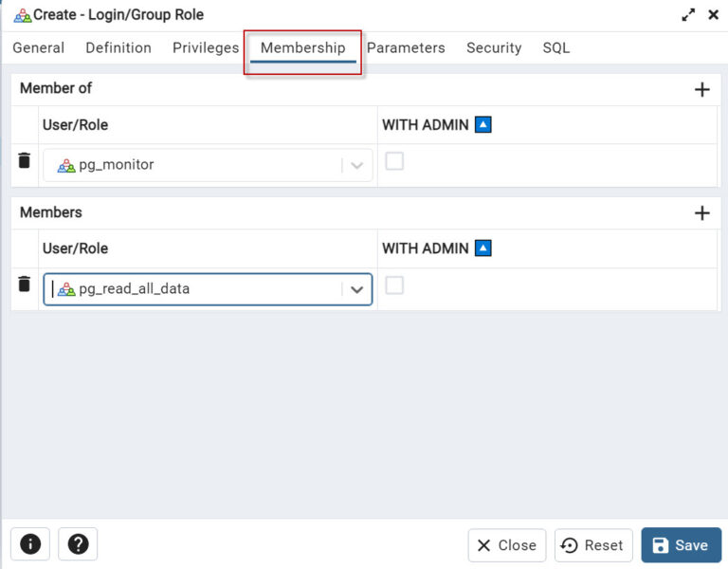Viewport: 728px width, 569px height.
Task: Delete the pg_monitor membership row
Action: tap(24, 160)
